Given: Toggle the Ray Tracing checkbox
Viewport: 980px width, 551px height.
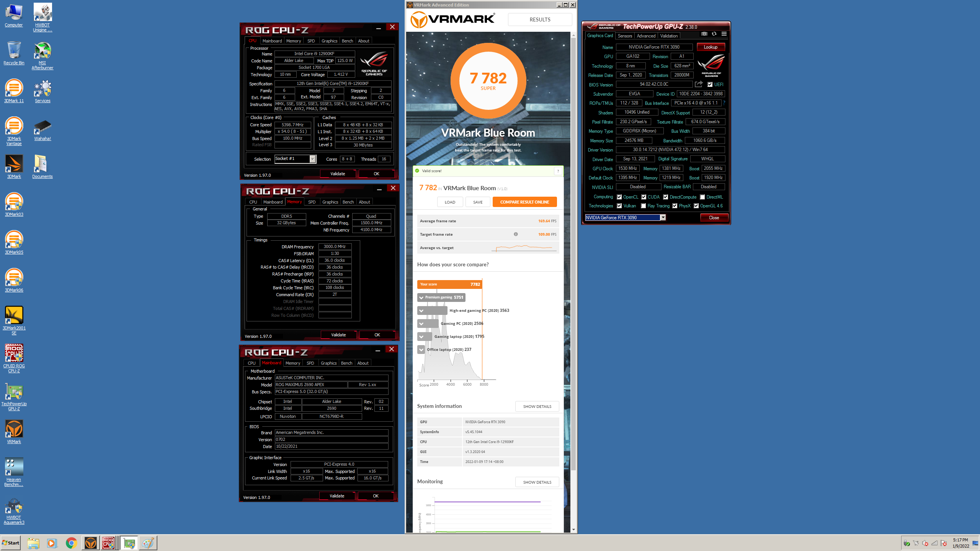Looking at the screenshot, I should 644,206.
